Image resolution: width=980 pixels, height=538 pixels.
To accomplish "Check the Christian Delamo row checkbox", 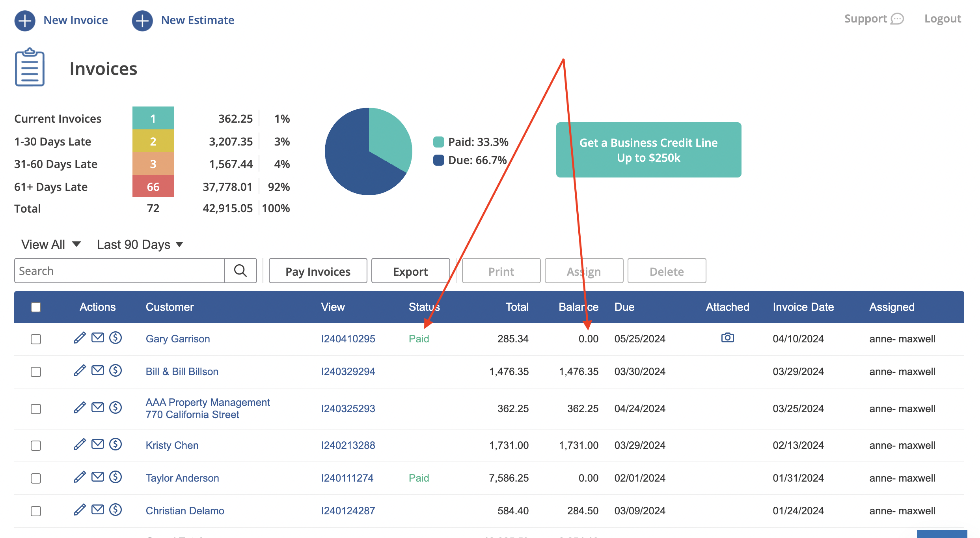I will point(36,511).
